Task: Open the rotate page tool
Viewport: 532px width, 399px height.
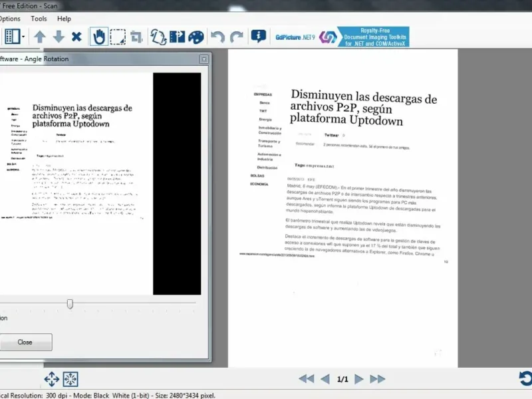Action: coord(158,37)
